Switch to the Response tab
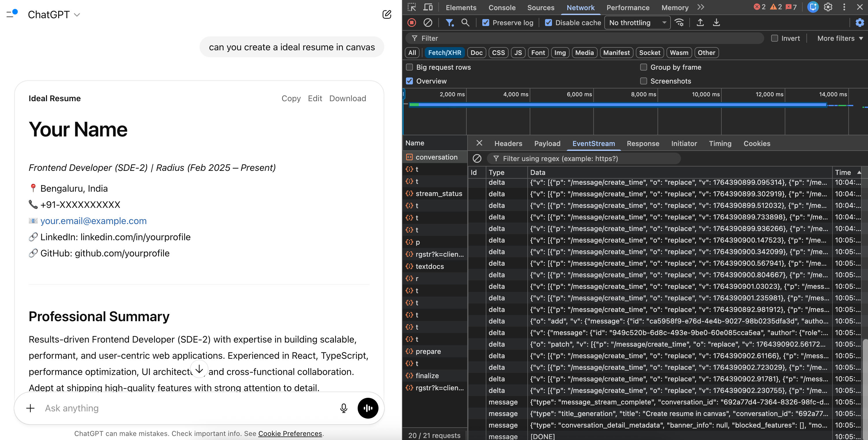868x440 pixels. (642, 143)
